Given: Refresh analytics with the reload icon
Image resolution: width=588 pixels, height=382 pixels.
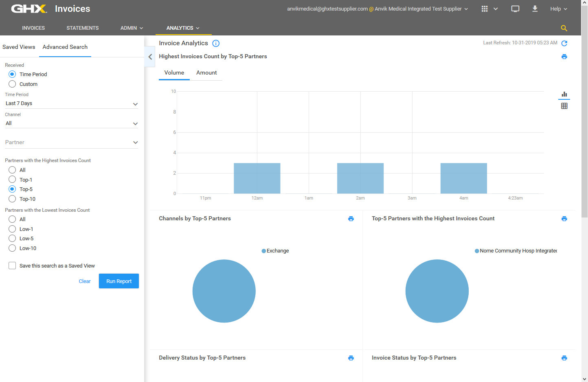Looking at the screenshot, I should 564,43.
